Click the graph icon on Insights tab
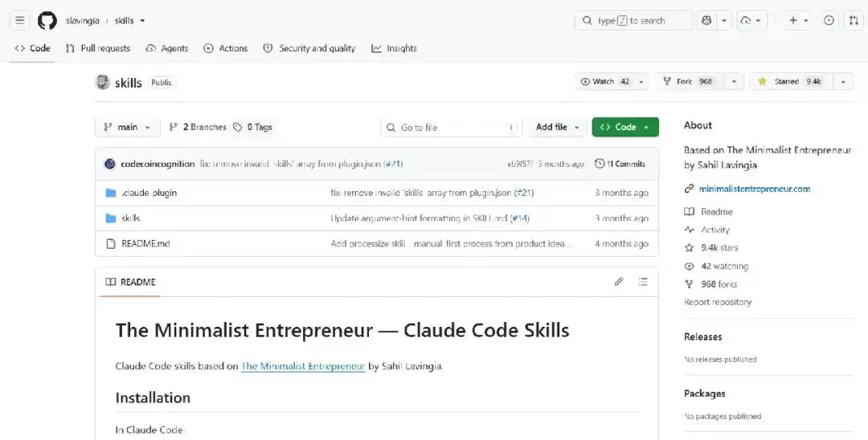Image resolution: width=868 pixels, height=440 pixels. (x=376, y=48)
